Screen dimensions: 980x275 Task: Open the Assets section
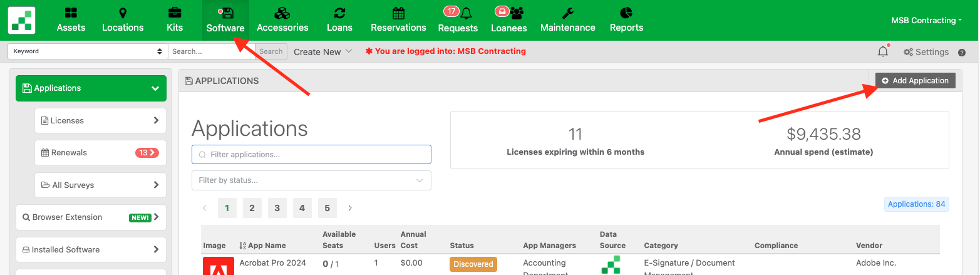71,20
